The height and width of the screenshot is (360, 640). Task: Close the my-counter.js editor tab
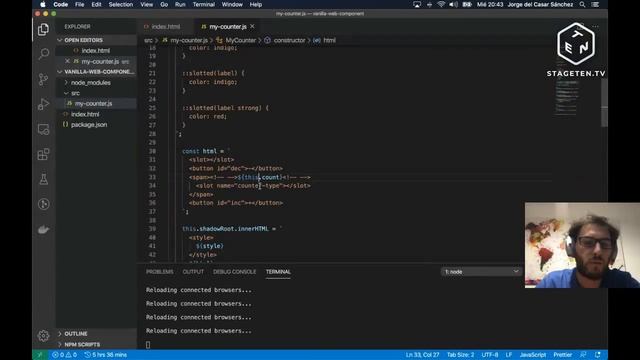[252, 27]
